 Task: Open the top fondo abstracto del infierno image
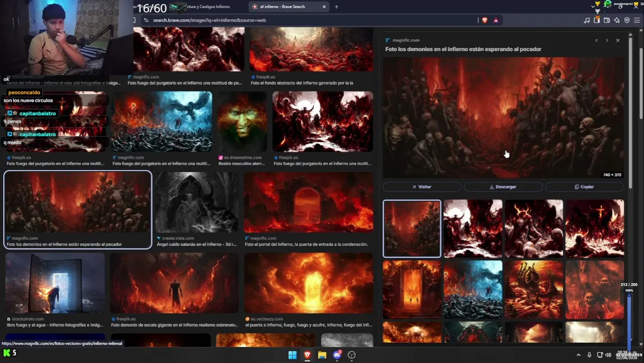pos(311,49)
